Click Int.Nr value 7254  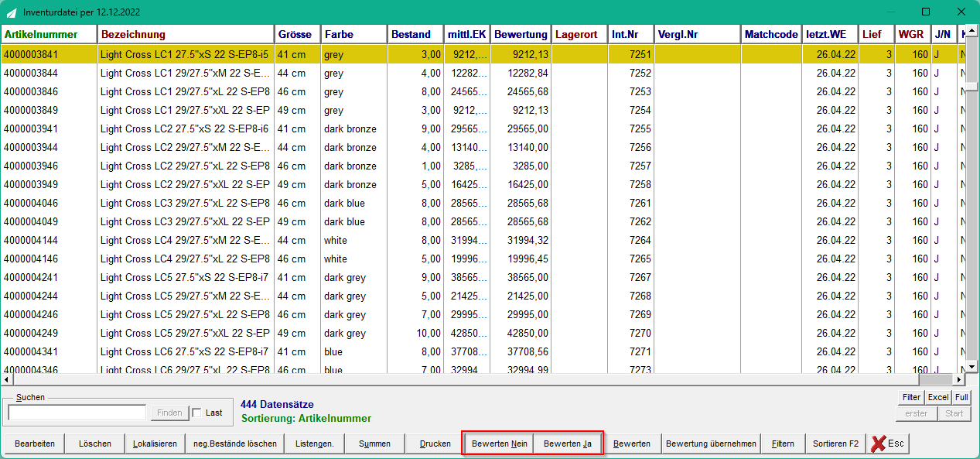pos(640,110)
